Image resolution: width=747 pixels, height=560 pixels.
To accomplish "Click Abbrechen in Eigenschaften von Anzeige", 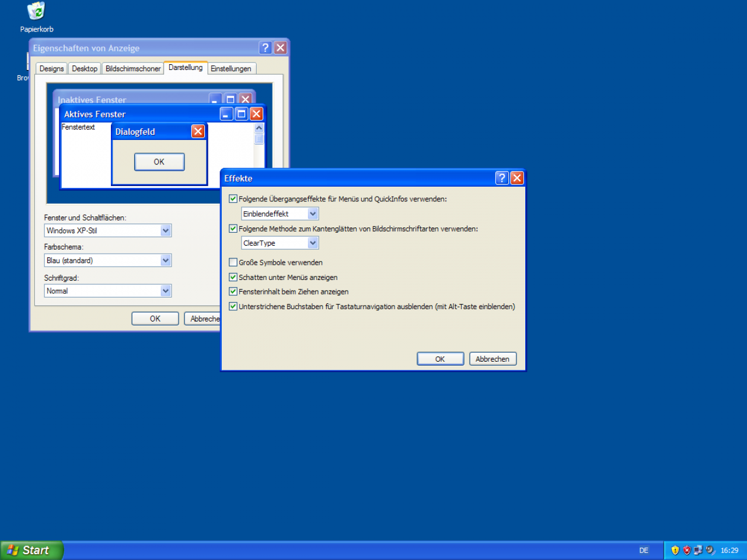I will pos(203,318).
